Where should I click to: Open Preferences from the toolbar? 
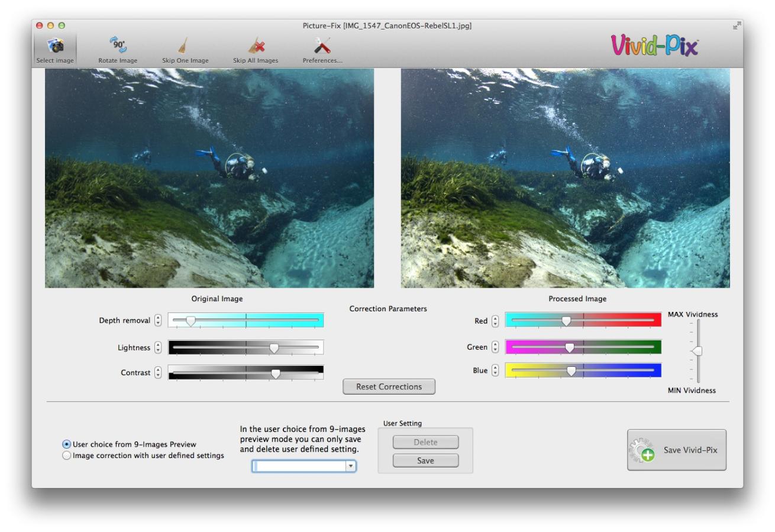tap(322, 46)
